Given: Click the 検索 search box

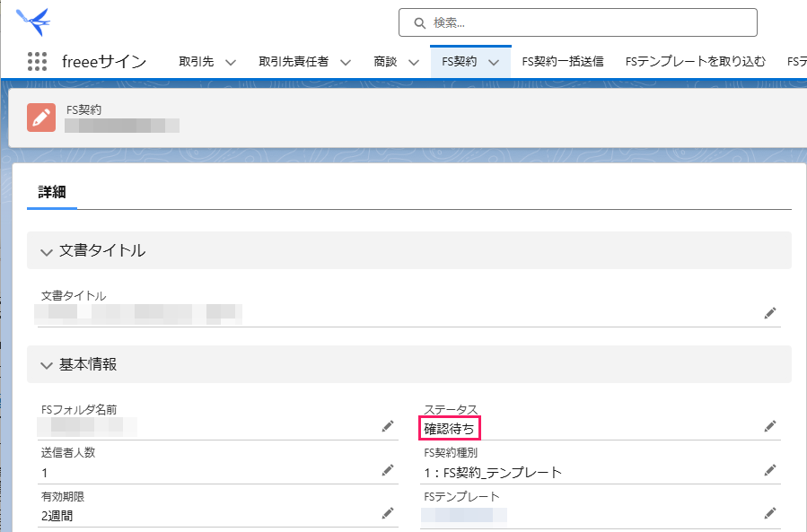Looking at the screenshot, I should (578, 22).
